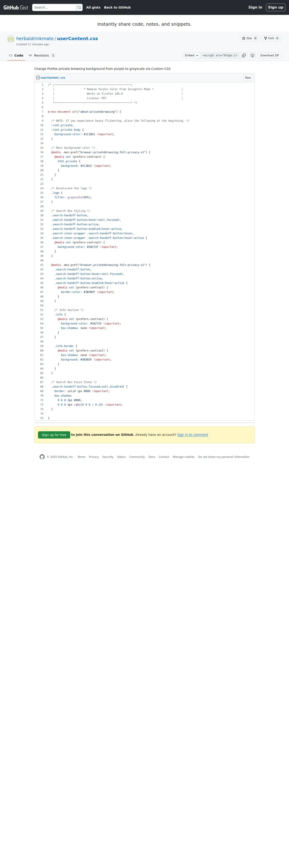Click Download ZIP
The width and height of the screenshot is (289, 868).
point(269,56)
